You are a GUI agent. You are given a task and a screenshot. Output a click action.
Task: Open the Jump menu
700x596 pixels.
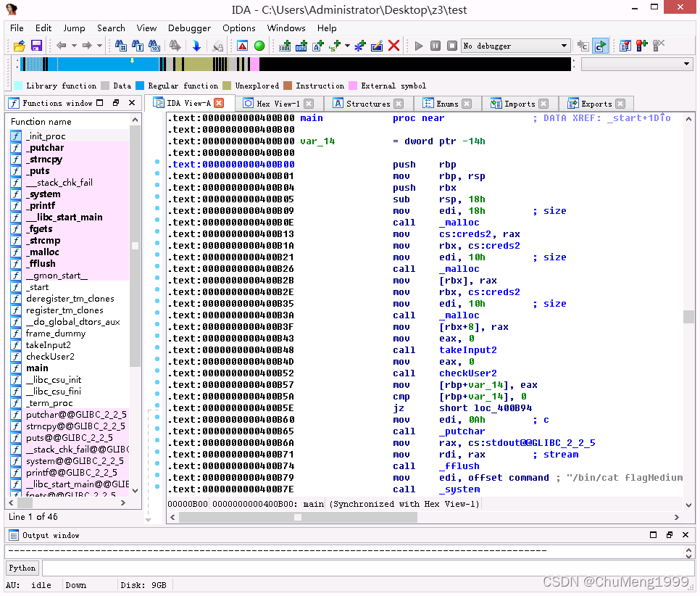pos(74,28)
